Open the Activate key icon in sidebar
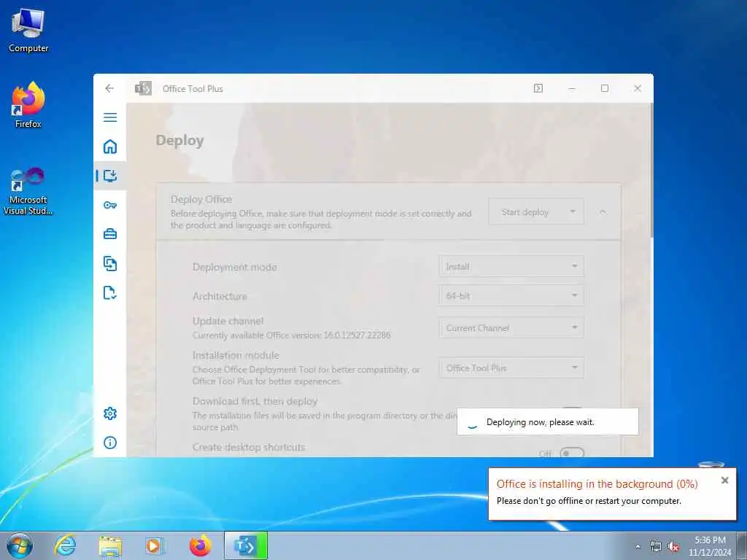Screen dimensions: 747x560 pos(110,205)
